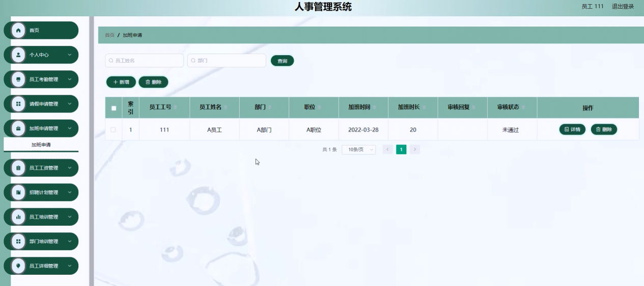Image resolution: width=644 pixels, height=286 pixels.
Task: Select page number 1 in pagination
Action: [x=401, y=149]
